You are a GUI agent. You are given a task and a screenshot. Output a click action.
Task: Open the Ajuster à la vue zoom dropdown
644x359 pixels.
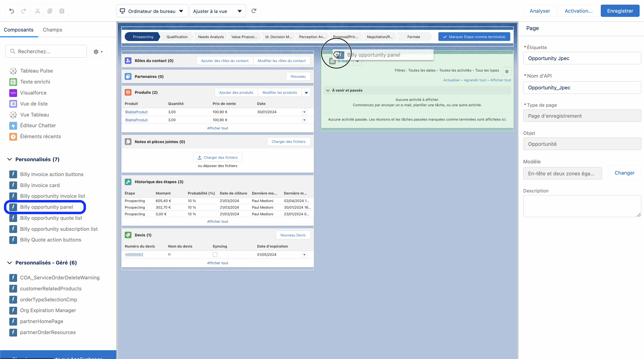coord(218,11)
